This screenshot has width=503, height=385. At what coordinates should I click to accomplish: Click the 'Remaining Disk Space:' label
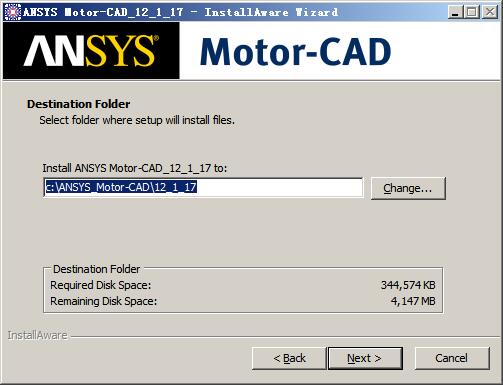pos(103,301)
